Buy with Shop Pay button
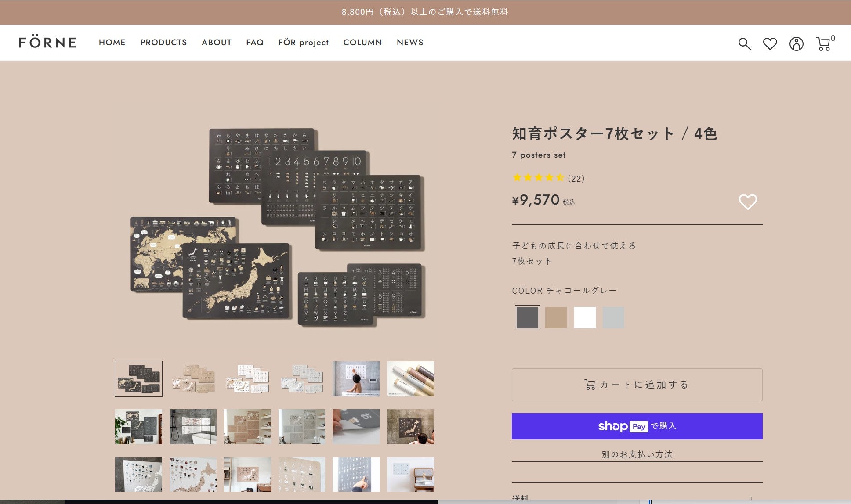The height and width of the screenshot is (504, 851). [637, 426]
